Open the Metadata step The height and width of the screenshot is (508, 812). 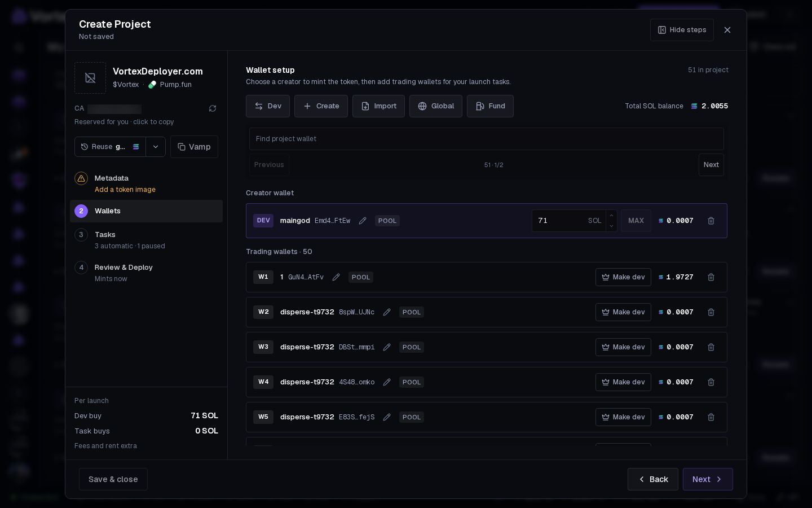(147, 183)
